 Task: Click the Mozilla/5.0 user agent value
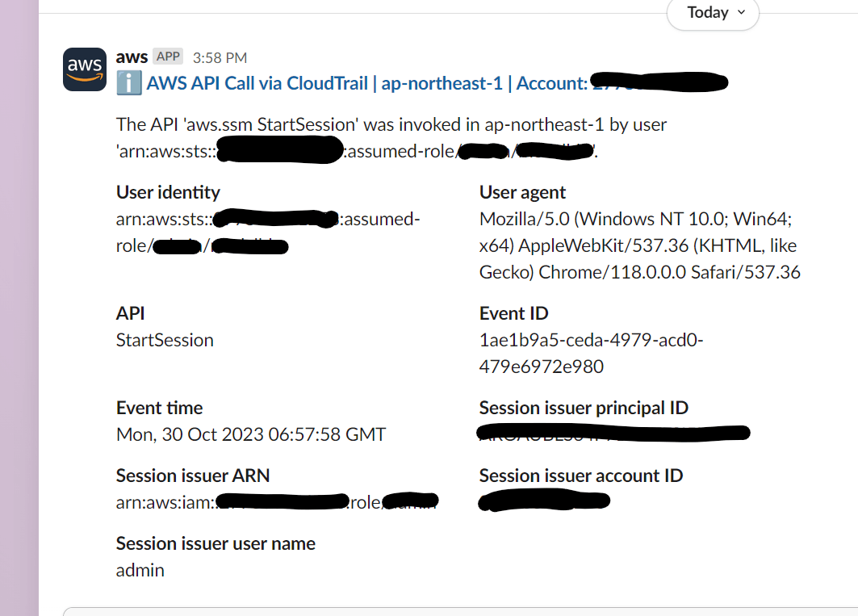tap(640, 245)
